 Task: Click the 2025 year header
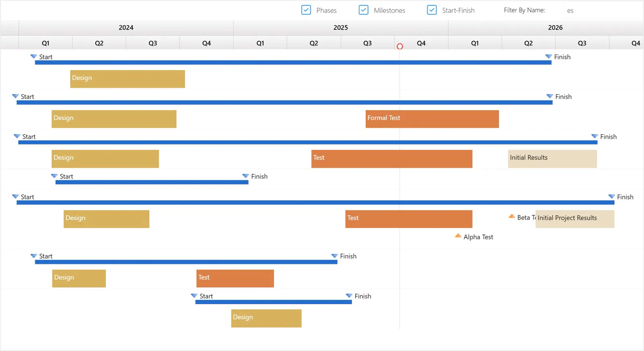point(341,28)
